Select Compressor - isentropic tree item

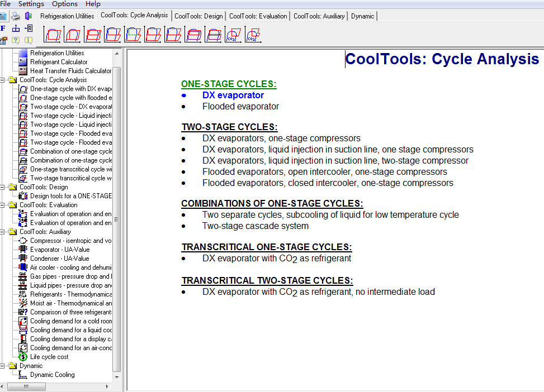(x=71, y=241)
